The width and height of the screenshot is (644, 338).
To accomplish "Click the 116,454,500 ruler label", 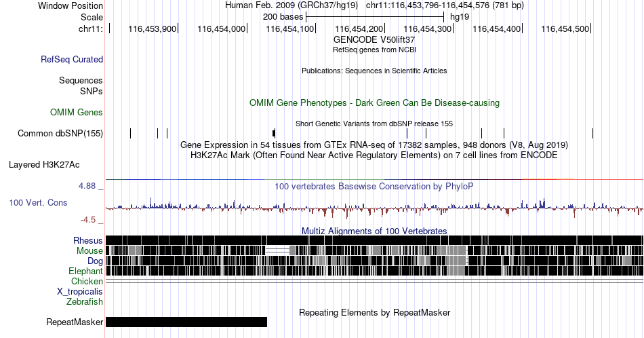I will (565, 29).
